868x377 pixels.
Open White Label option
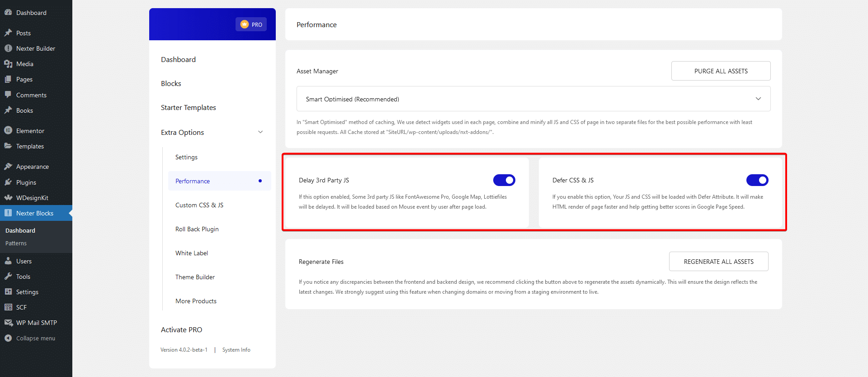point(192,253)
